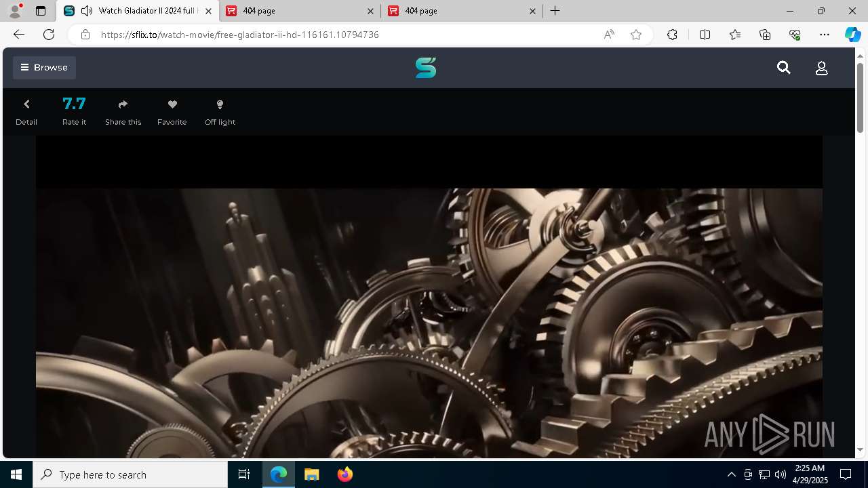Click the SFlix logo
Viewport: 868px width, 488px height.
(x=426, y=67)
